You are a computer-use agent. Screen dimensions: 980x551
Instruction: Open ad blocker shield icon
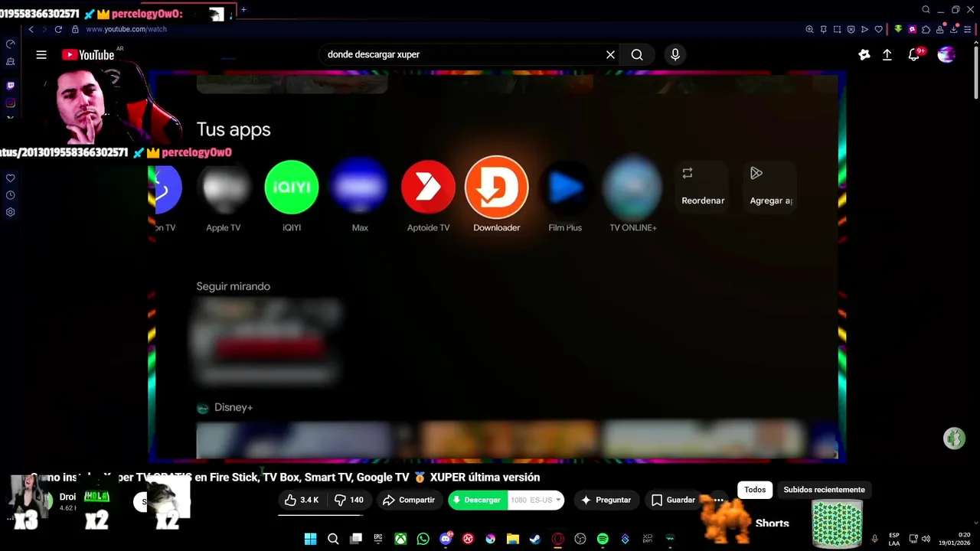pyautogui.click(x=851, y=29)
